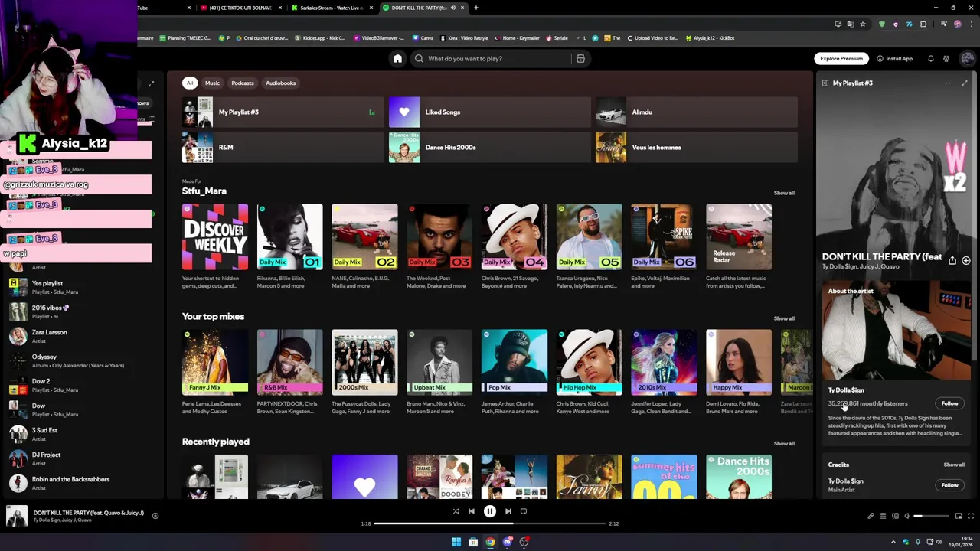Open Daily Mix 03 with The Weeknd

(439, 237)
